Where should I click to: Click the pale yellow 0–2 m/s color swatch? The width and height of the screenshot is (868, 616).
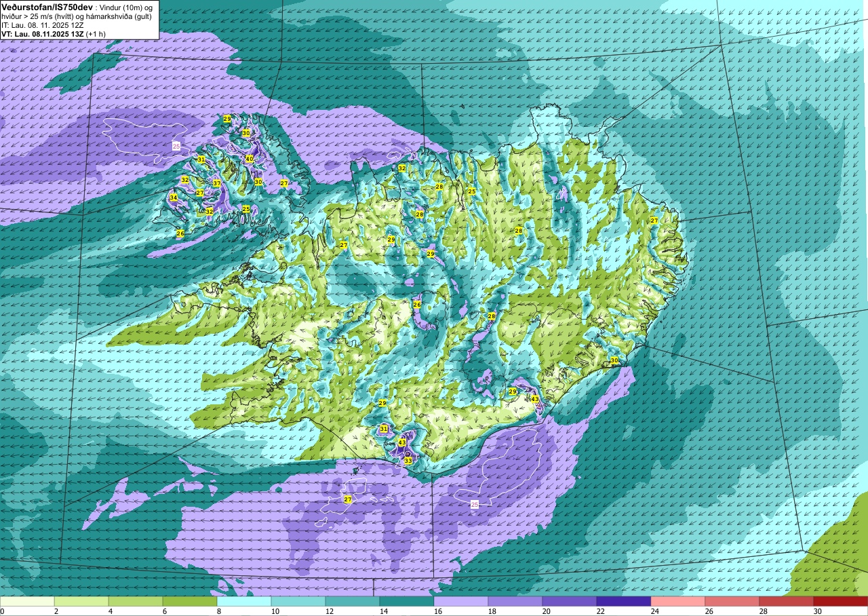coord(27,601)
